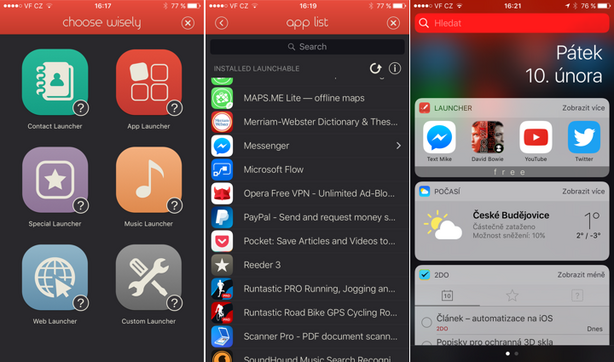
Task: Select Scanner Pro PDF document entry
Action: pyautogui.click(x=307, y=337)
